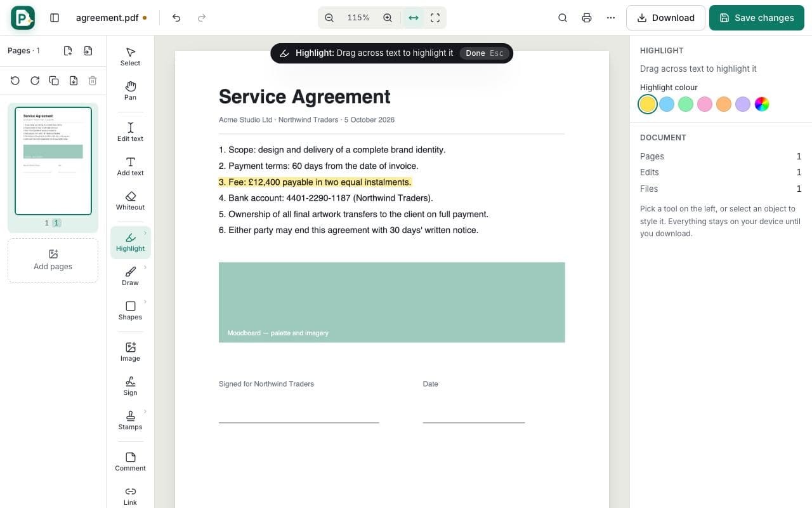Expand Stamps tool options chevron
812x508 pixels.
click(x=145, y=411)
